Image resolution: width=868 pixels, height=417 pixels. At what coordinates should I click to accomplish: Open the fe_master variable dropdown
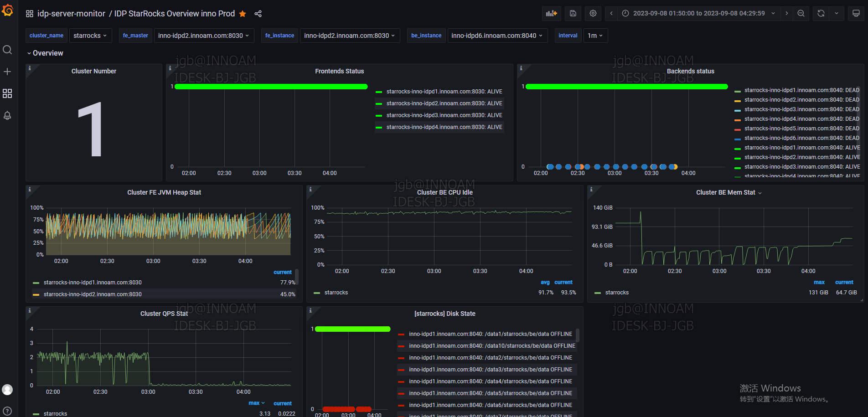coord(204,36)
